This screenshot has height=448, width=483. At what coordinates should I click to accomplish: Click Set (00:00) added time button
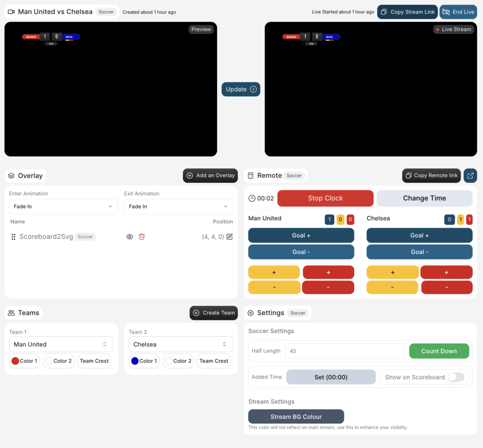(331, 377)
